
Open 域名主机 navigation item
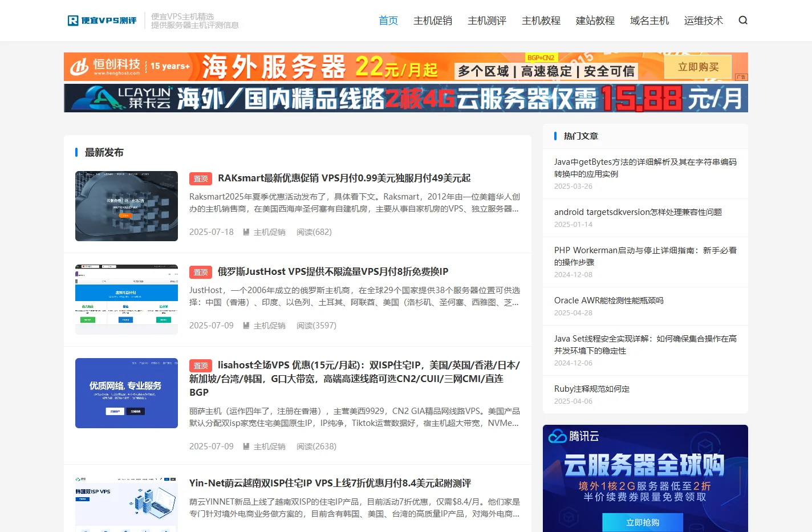[x=649, y=21]
